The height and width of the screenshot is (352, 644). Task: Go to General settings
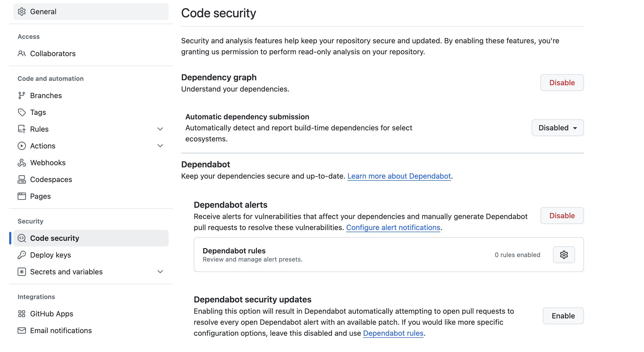[43, 12]
